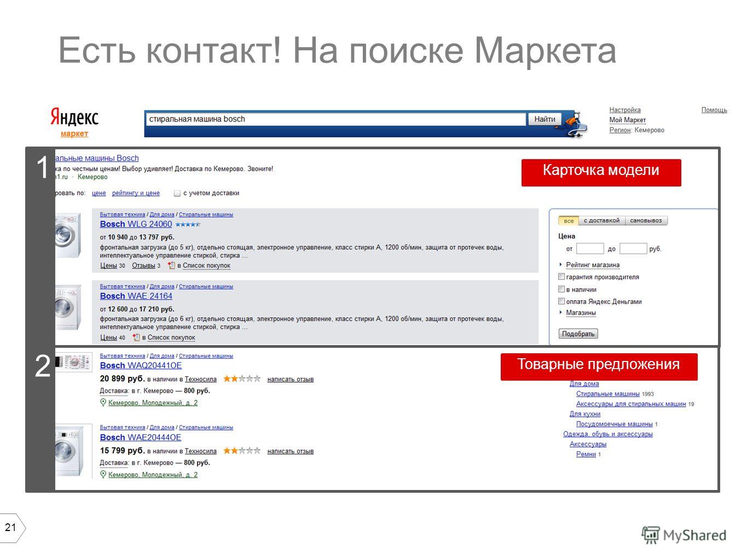Focus the price 'до' input field
This screenshot has width=747, height=560.
coord(633,249)
